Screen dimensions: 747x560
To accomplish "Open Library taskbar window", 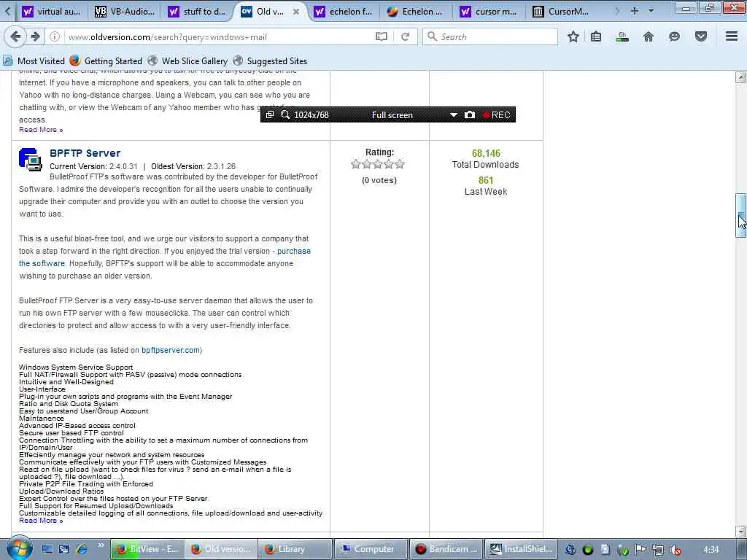I will 295,550.
